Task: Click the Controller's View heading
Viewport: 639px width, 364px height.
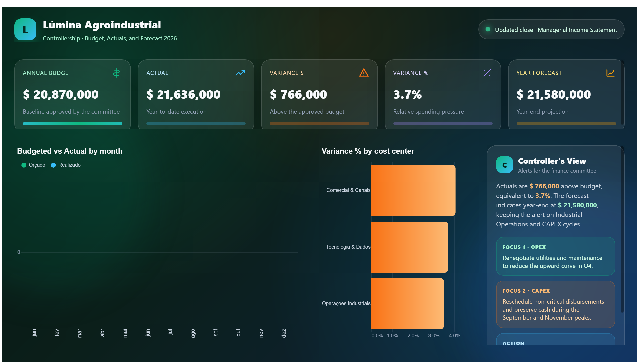Action: [x=552, y=161]
